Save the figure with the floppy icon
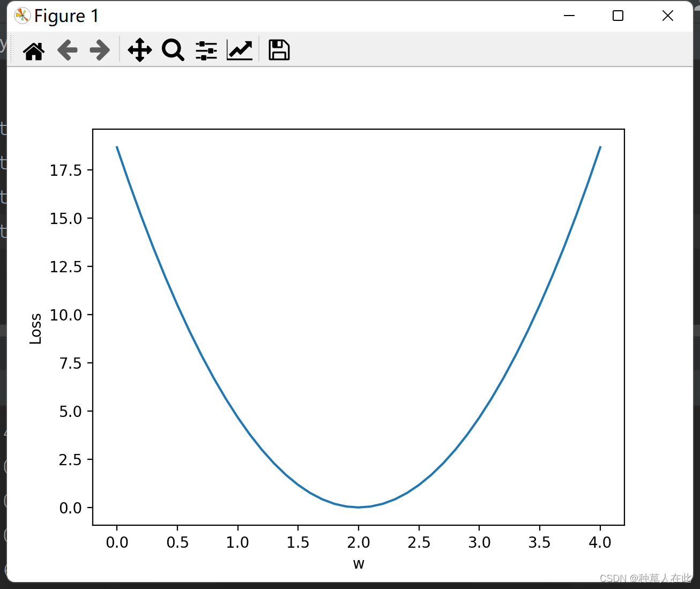Viewport: 700px width, 589px height. (279, 50)
